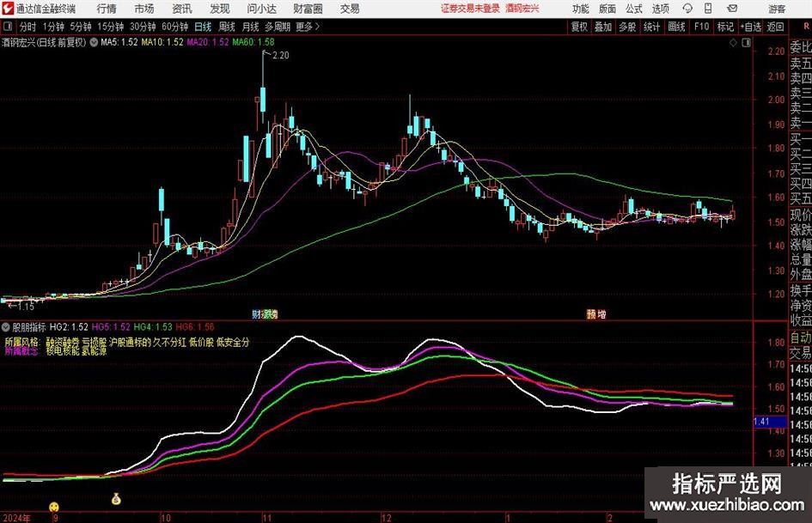The width and height of the screenshot is (812, 523).
Task: Open F10 company info
Action: pyautogui.click(x=701, y=27)
